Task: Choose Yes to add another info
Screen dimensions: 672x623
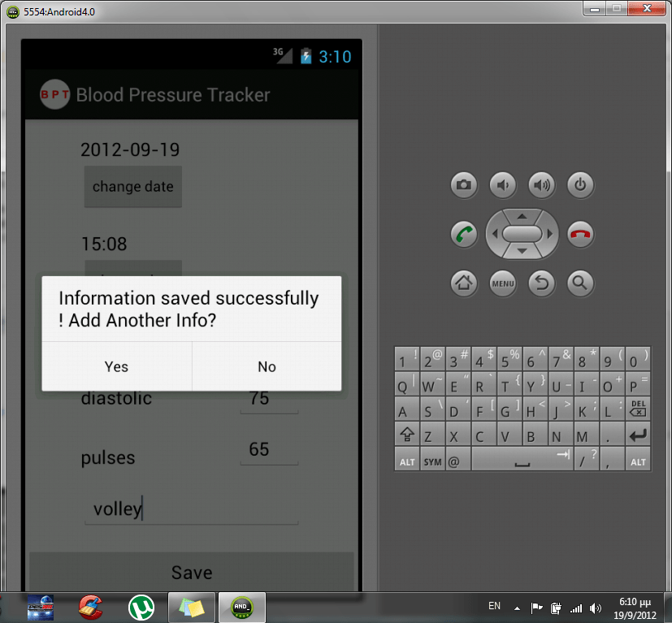Action: 115,366
